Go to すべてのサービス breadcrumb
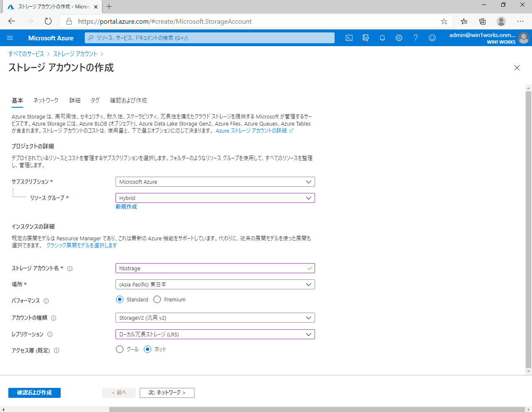 (x=26, y=54)
